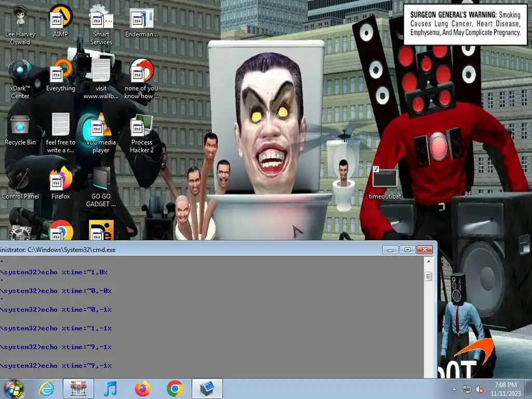Image resolution: width=532 pixels, height=399 pixels.
Task: Select the 'feel free to write a r...' file
Action: coord(60,134)
